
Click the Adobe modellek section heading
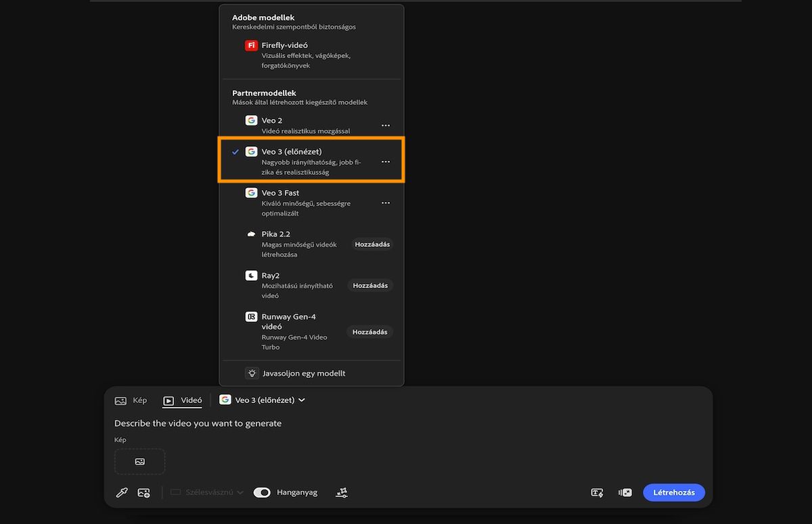click(263, 18)
